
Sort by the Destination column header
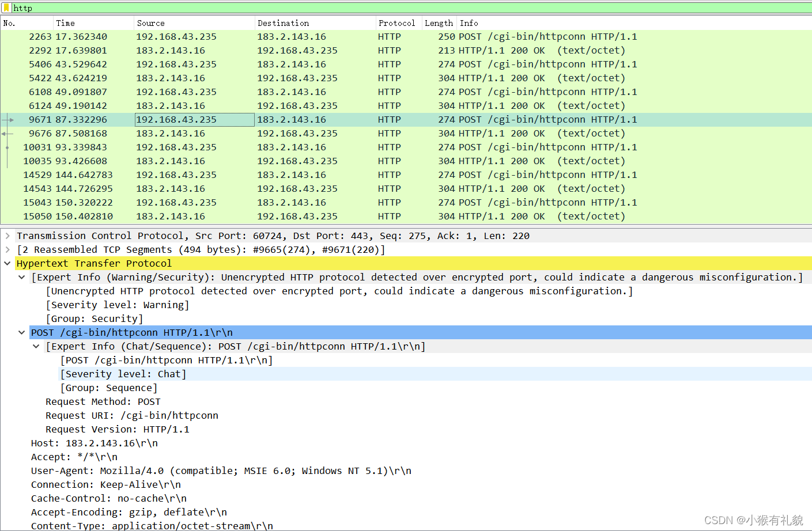(x=315, y=23)
